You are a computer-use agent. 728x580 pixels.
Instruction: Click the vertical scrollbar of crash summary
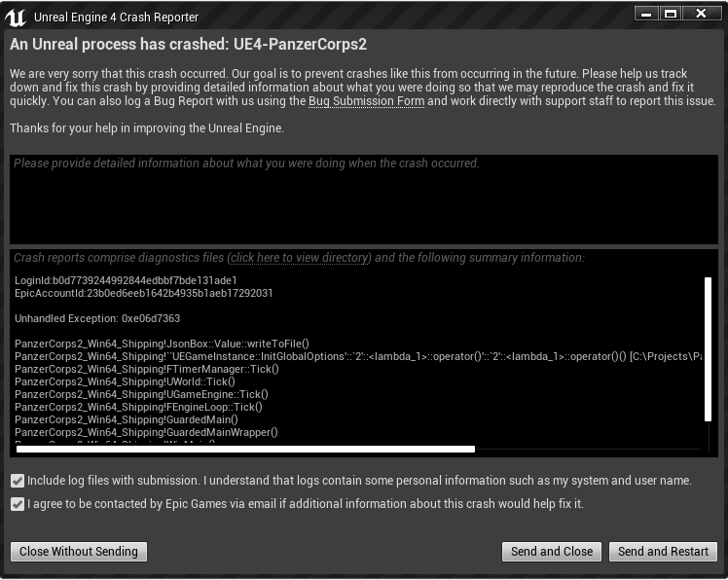[708, 348]
